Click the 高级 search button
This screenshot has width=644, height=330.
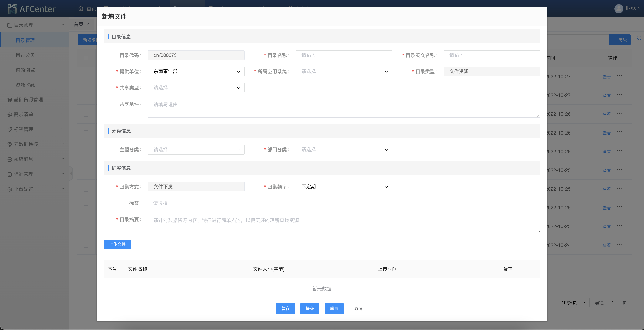click(620, 40)
